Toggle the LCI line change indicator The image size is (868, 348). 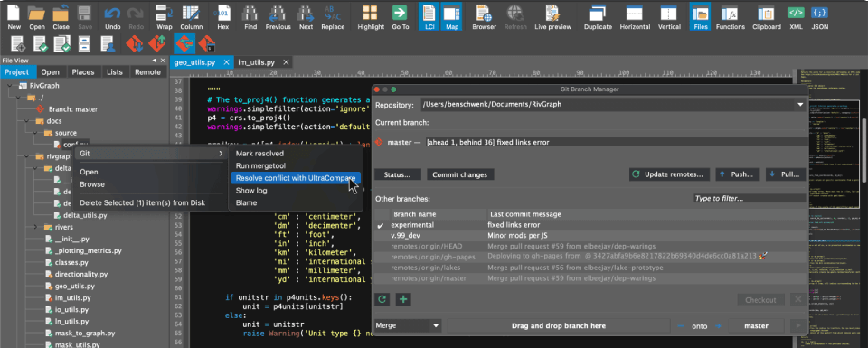tap(429, 17)
